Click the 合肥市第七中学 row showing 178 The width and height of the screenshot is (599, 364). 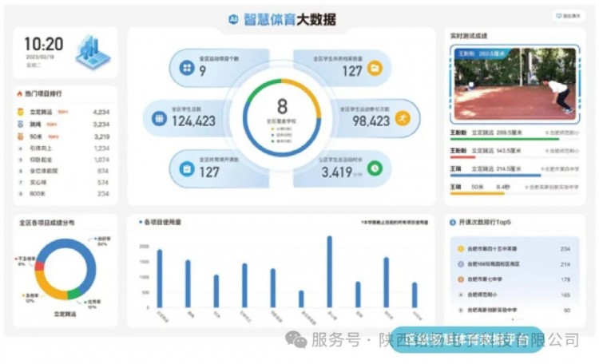coord(514,279)
